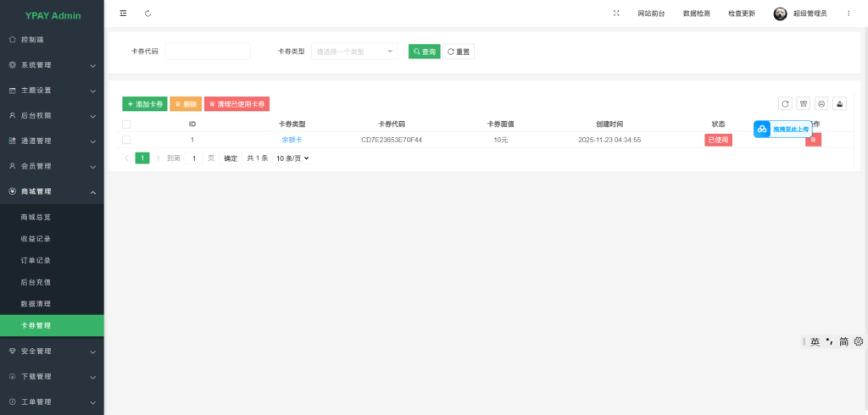Expand the 通道管理 menu chevron
The width and height of the screenshot is (868, 415).
pos(93,142)
